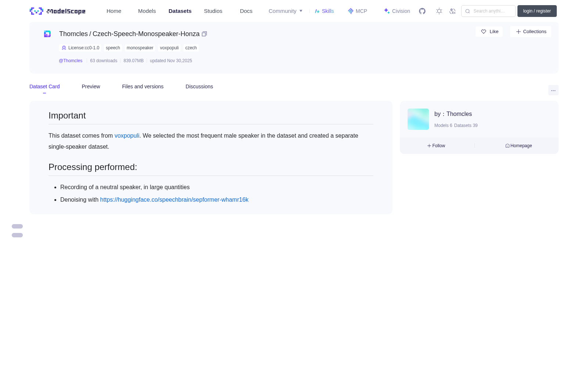Expand the Community dropdown menu
Image resolution: width=588 pixels, height=368 pixels.
[286, 11]
